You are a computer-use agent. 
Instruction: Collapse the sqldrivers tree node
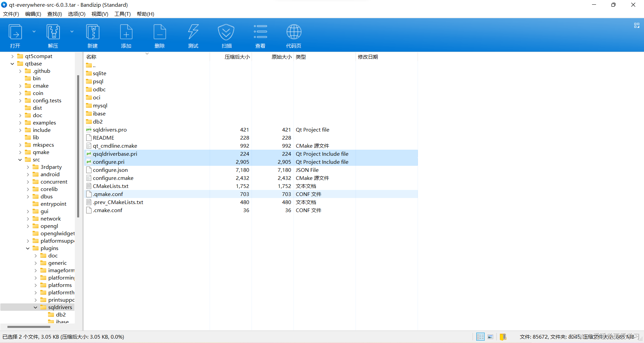(36, 307)
